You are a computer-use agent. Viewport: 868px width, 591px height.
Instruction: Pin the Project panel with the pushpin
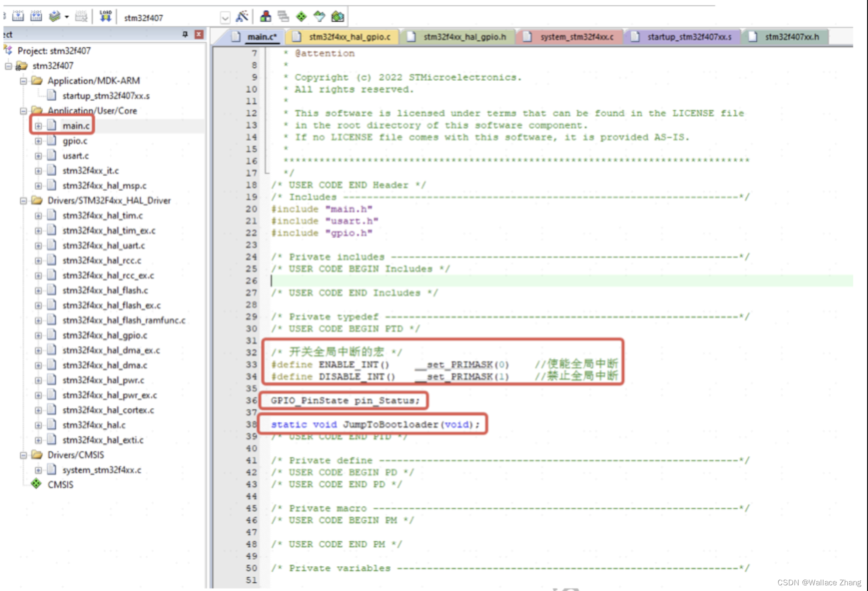click(x=186, y=34)
